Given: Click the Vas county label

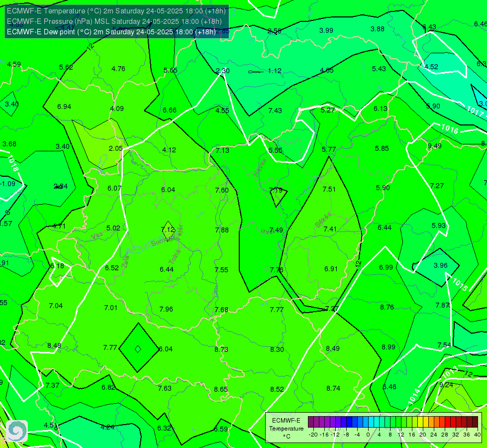Looking at the screenshot, I should (x=97, y=236).
